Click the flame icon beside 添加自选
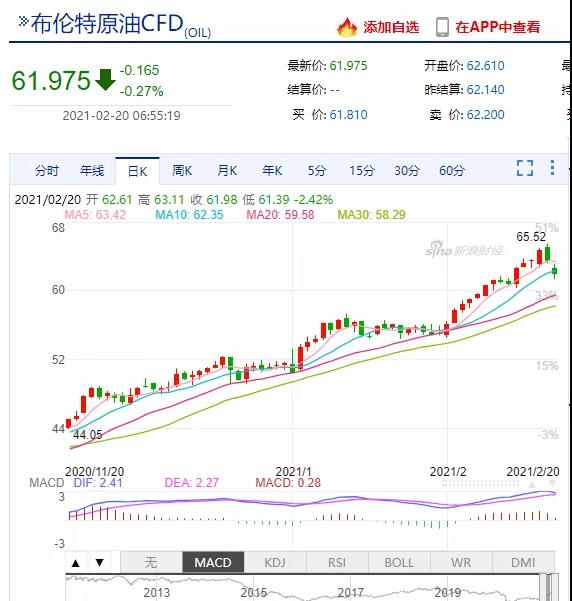Viewport: 572px width, 601px height. click(347, 27)
